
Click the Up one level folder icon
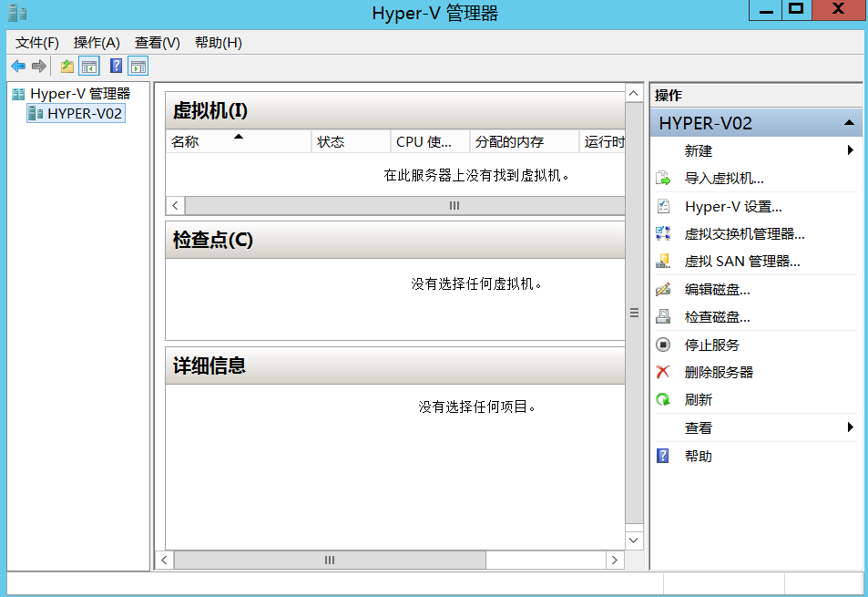[x=67, y=67]
